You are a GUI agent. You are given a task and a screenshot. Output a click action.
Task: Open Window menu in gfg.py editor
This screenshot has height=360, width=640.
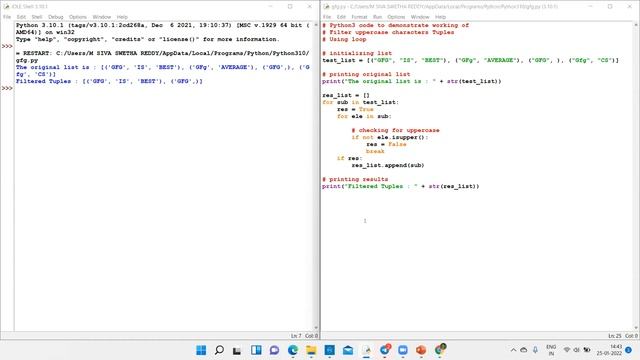click(420, 17)
